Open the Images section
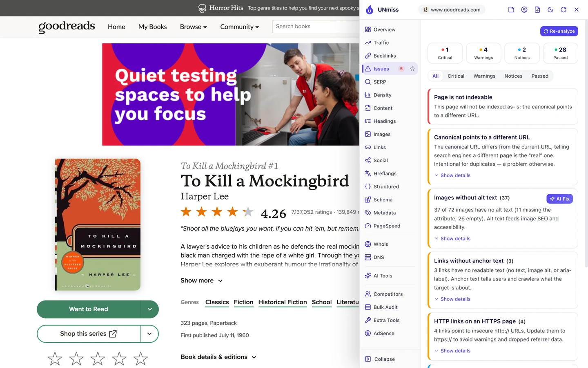This screenshot has height=368, width=588. (390, 134)
